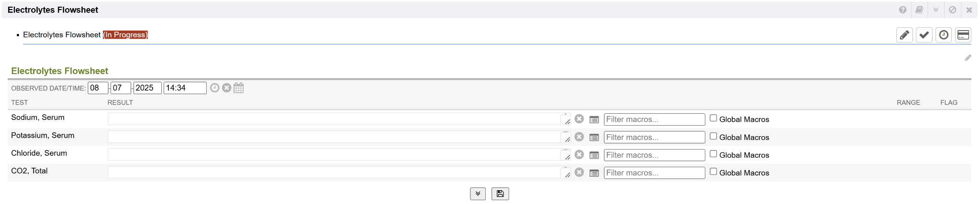Click Filter macros field for Chloride, Serum
The image size is (980, 204).
654,155
